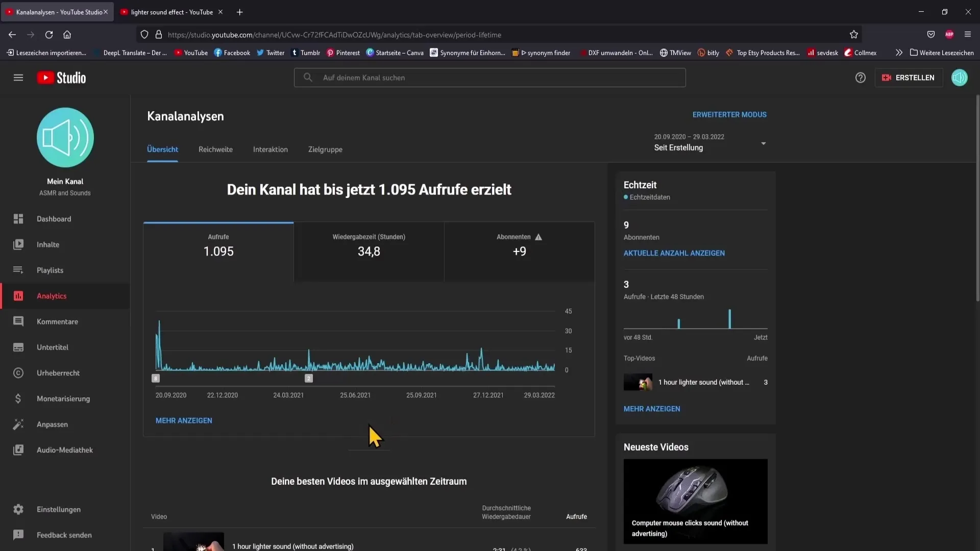This screenshot has width=980, height=551.
Task: Toggle Abonnenten warning indicator
Action: pyautogui.click(x=538, y=237)
